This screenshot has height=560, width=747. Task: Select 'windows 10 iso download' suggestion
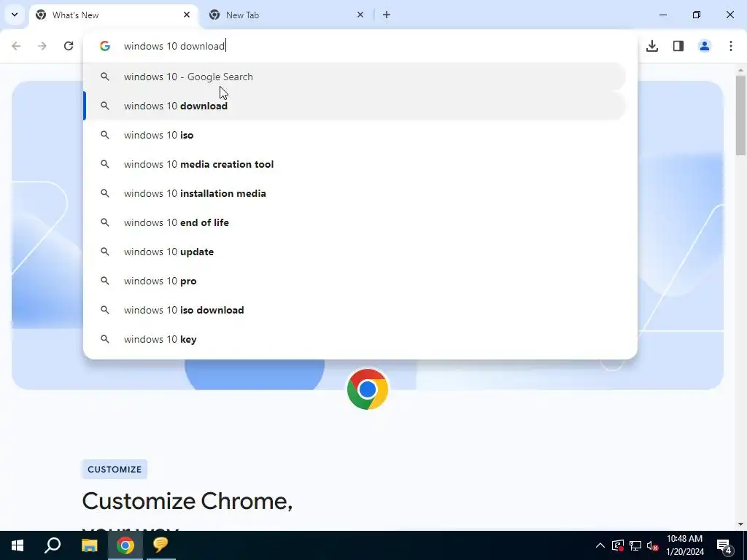(355, 310)
